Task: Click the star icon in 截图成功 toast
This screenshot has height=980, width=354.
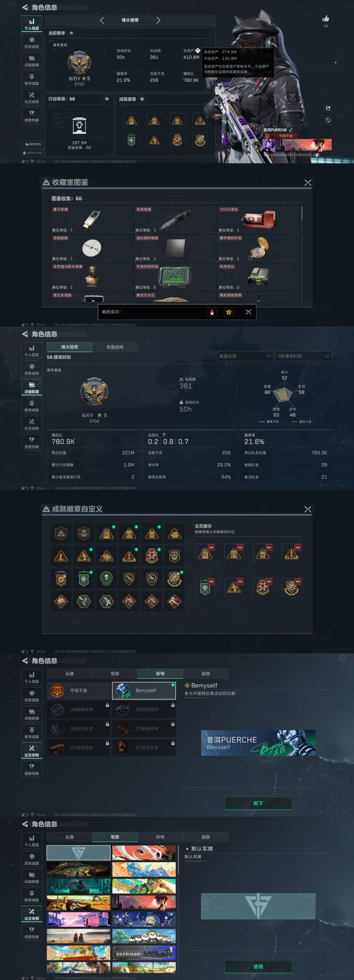Action: click(x=228, y=312)
